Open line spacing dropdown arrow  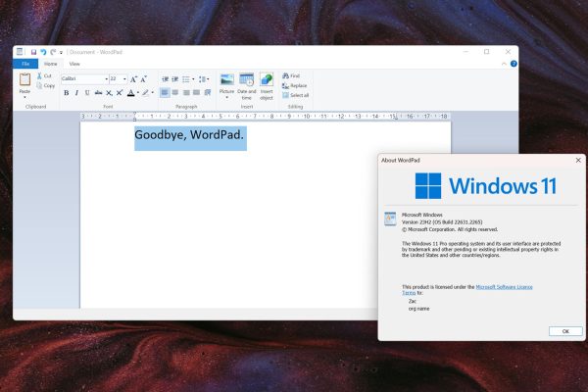(x=208, y=79)
